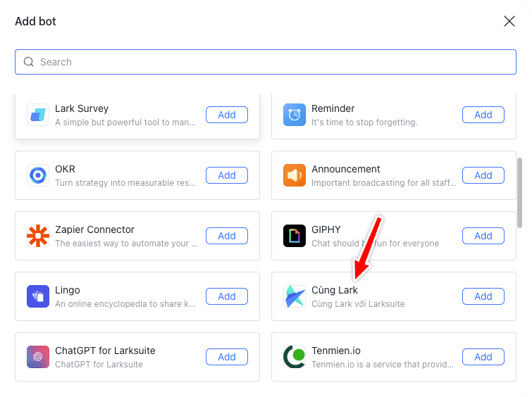Image resolution: width=532 pixels, height=397 pixels.
Task: Click the ChatGPT for Larksuite icon
Action: 38,357
